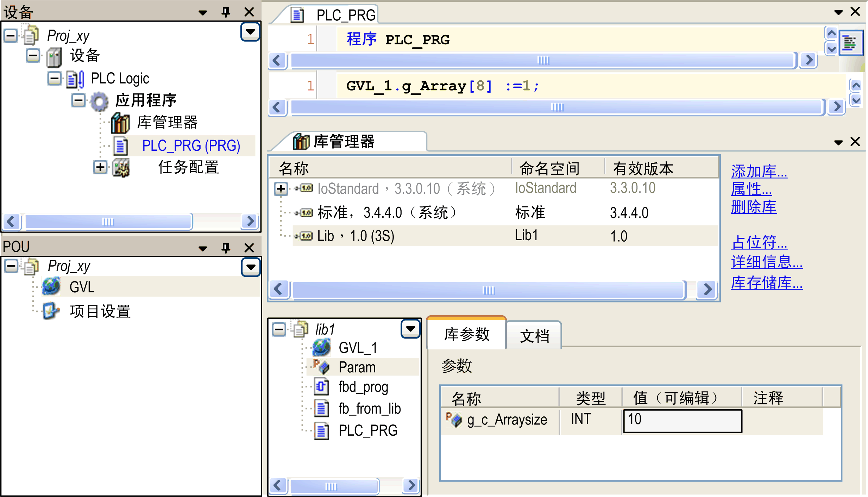Click the Param icon in lib1 tree
Screen dimensions: 868x497
click(321, 367)
